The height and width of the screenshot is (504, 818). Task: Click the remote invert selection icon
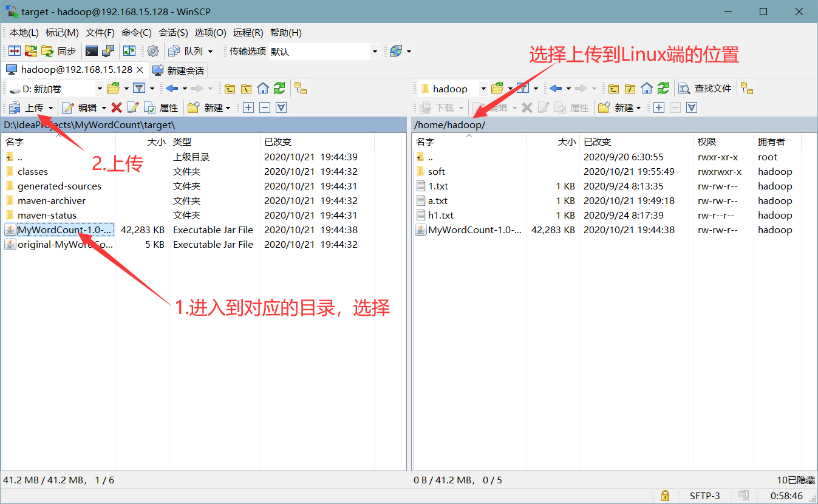[691, 107]
